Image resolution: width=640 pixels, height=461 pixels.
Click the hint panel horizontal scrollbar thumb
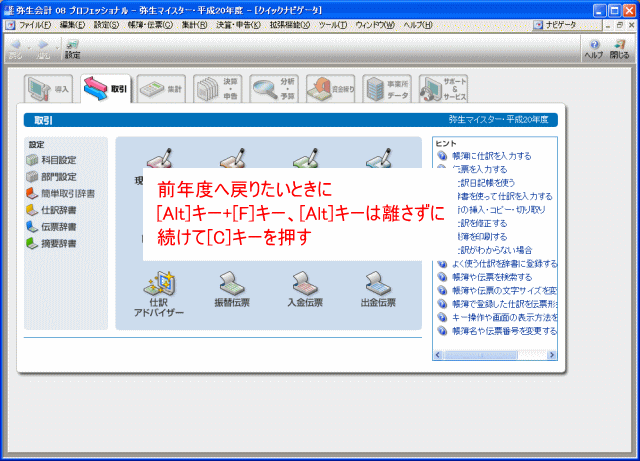point(480,355)
